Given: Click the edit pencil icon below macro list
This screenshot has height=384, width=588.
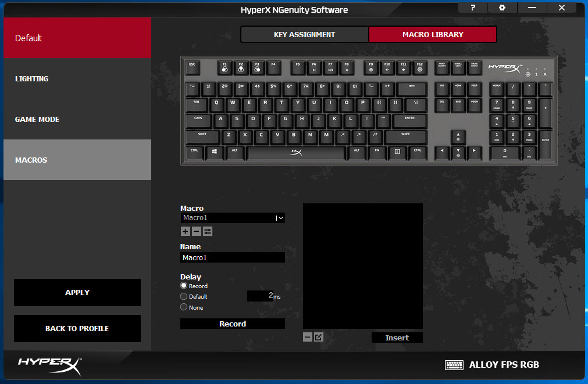Looking at the screenshot, I should [x=318, y=337].
